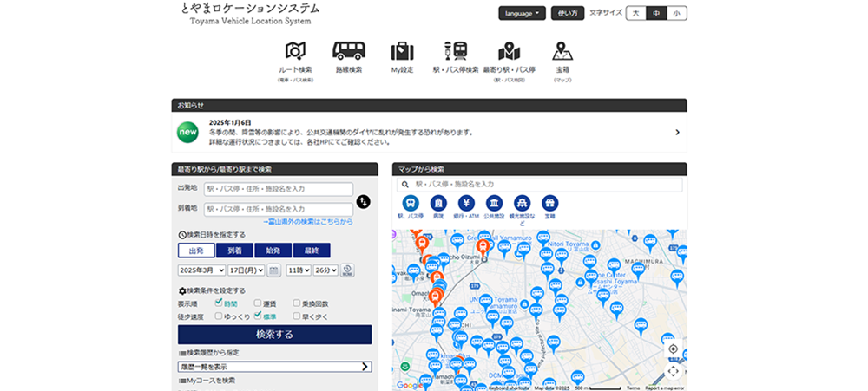This screenshot has height=391, width=868.
Task: Open the date picker calendar icon
Action: tap(273, 270)
